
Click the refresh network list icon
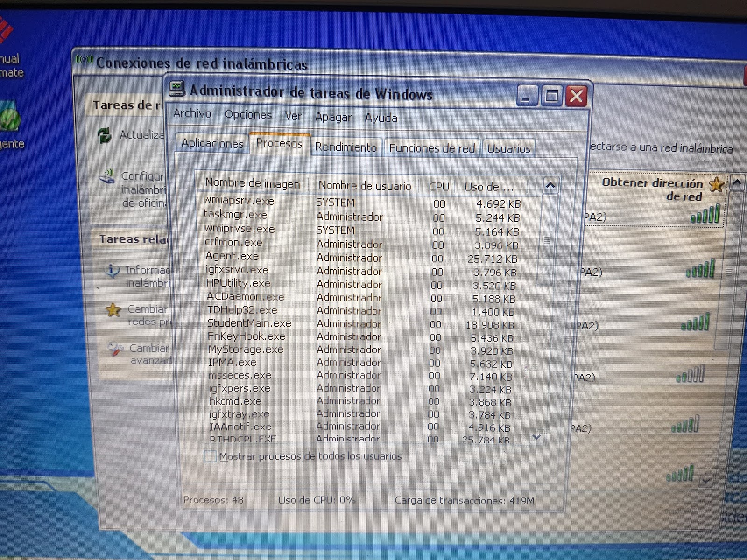[105, 135]
